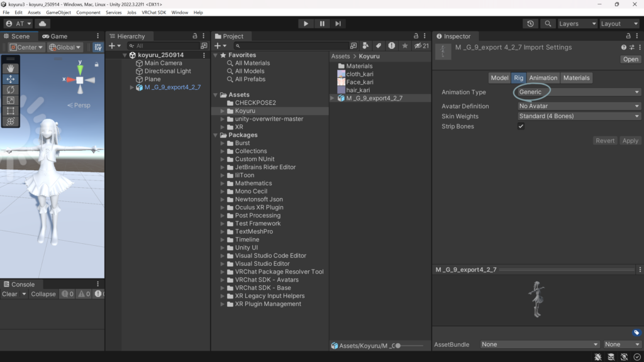Open the Animation Type dropdown
Viewport: 644px width, 362px height.
(578, 92)
